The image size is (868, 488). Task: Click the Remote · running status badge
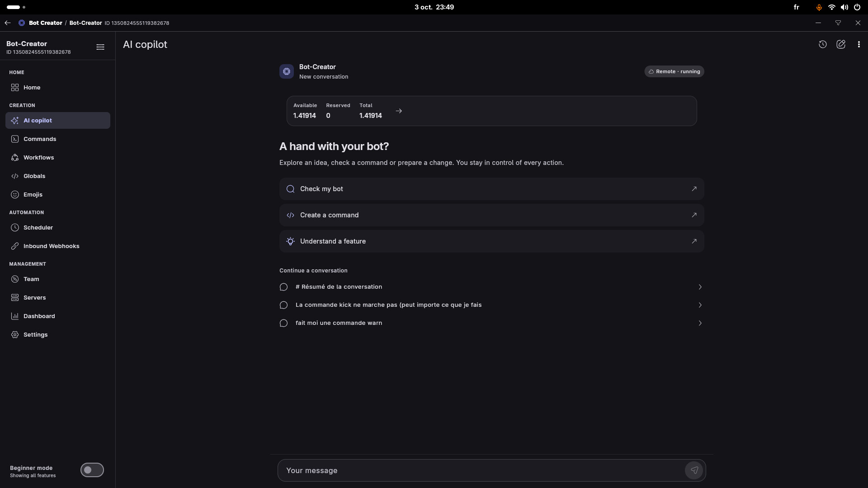[674, 71]
